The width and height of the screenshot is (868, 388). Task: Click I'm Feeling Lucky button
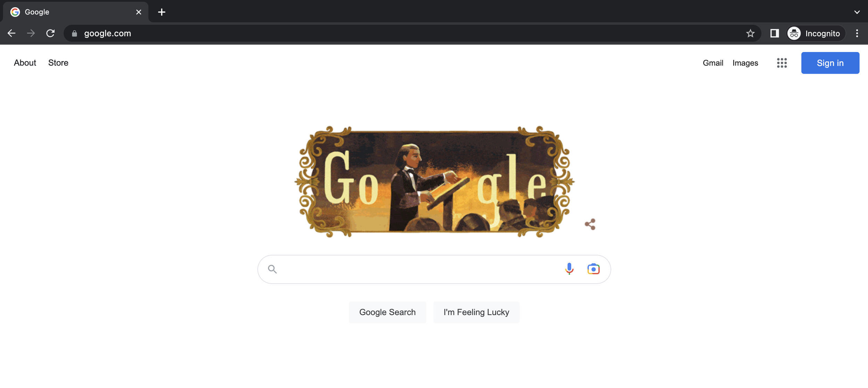point(476,312)
